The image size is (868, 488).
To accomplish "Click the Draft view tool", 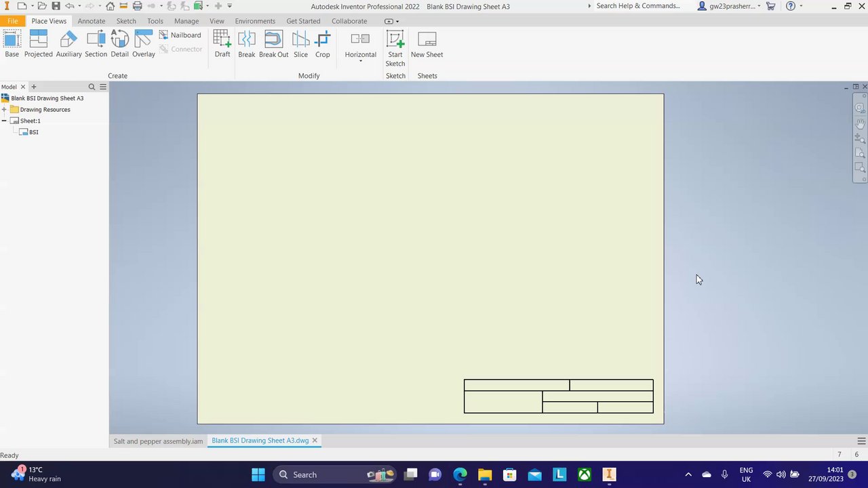I will click(x=222, y=44).
